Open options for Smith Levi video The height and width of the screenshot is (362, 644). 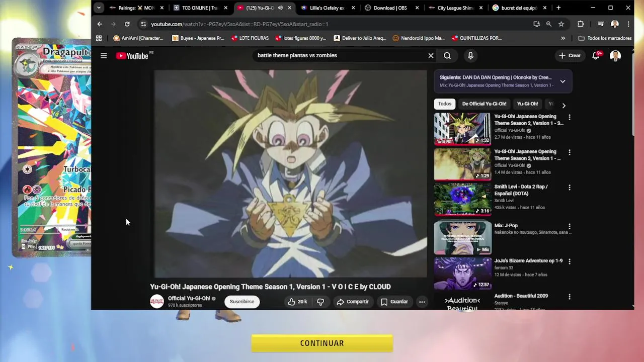[569, 188]
